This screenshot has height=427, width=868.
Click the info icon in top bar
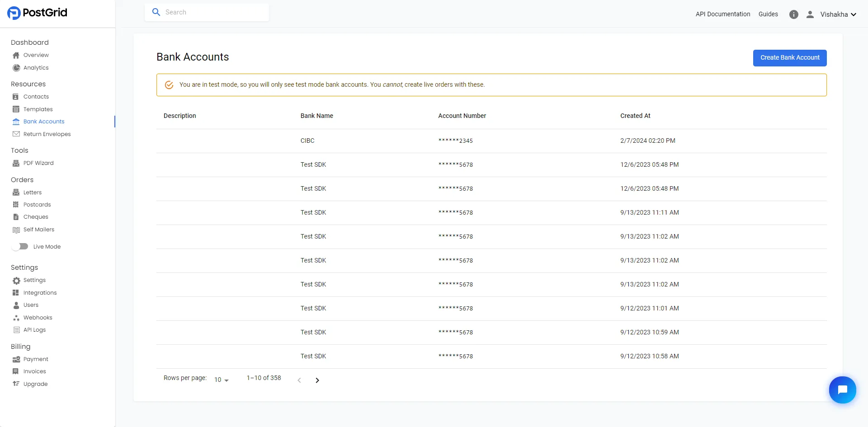coord(794,14)
